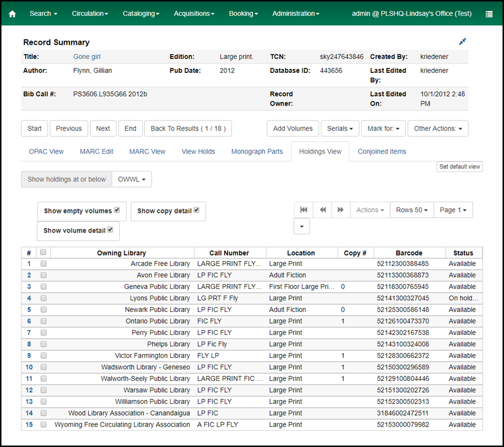Switch to the Conjoined Items tab
The width and height of the screenshot is (504, 447).
point(382,151)
